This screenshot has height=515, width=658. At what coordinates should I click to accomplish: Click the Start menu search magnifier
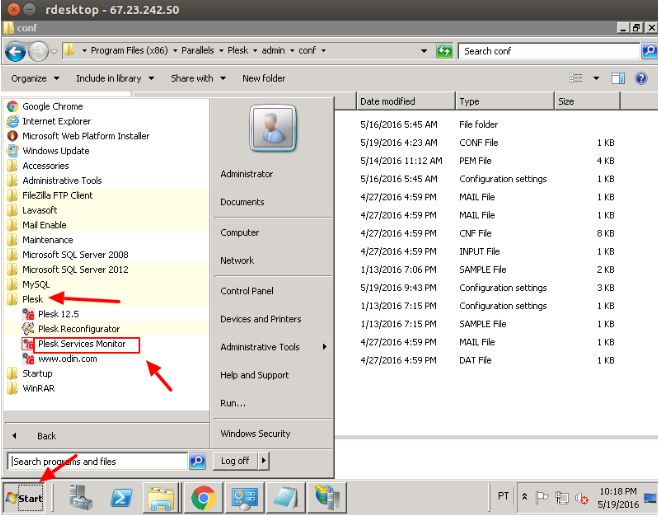point(197,461)
